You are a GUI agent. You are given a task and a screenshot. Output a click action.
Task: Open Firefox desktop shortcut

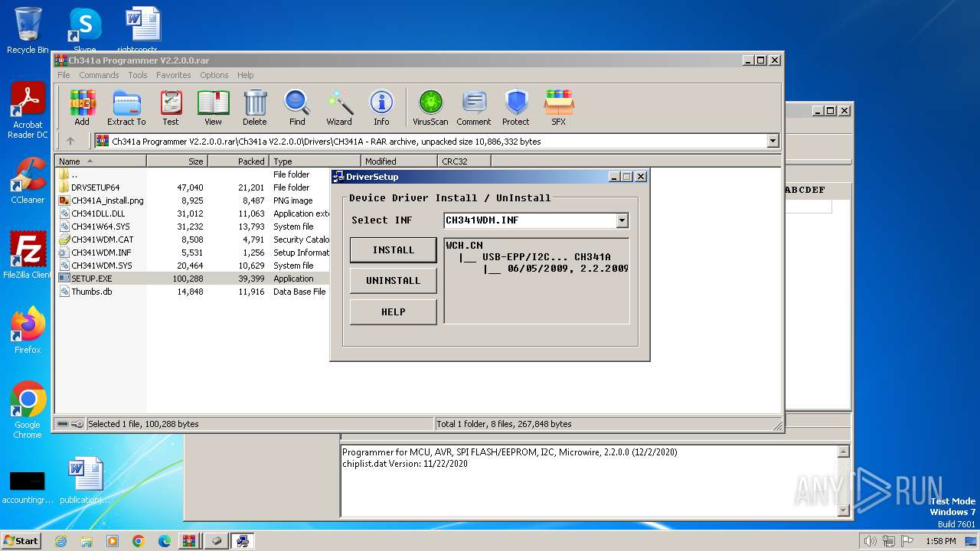28,330
